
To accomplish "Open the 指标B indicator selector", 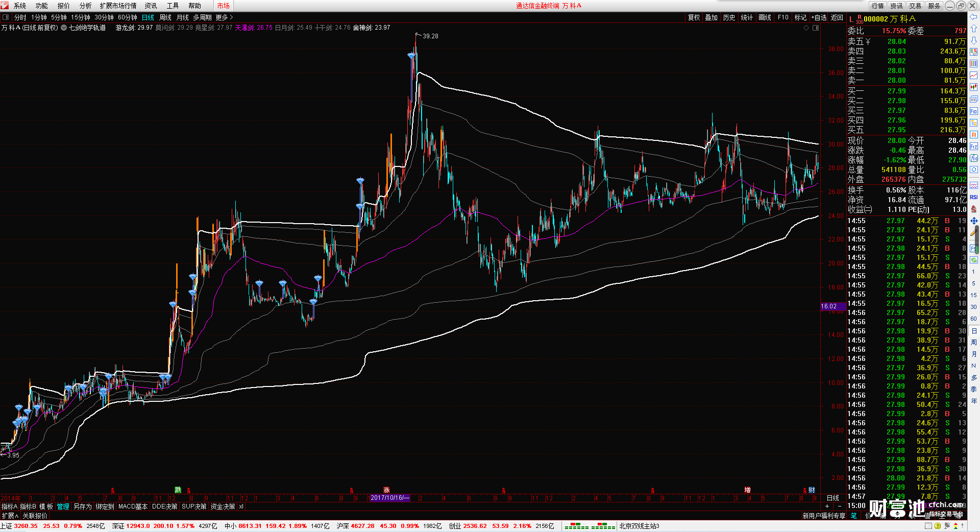I will click(x=28, y=506).
